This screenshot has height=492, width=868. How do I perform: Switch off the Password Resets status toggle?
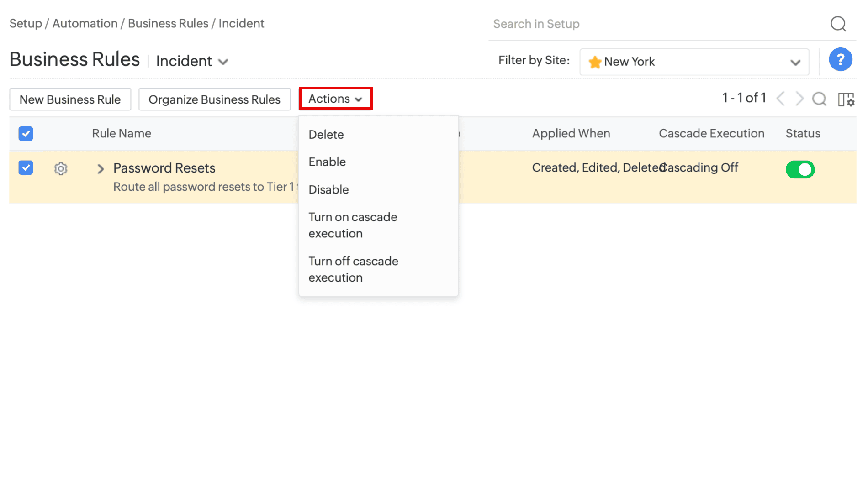coord(799,169)
